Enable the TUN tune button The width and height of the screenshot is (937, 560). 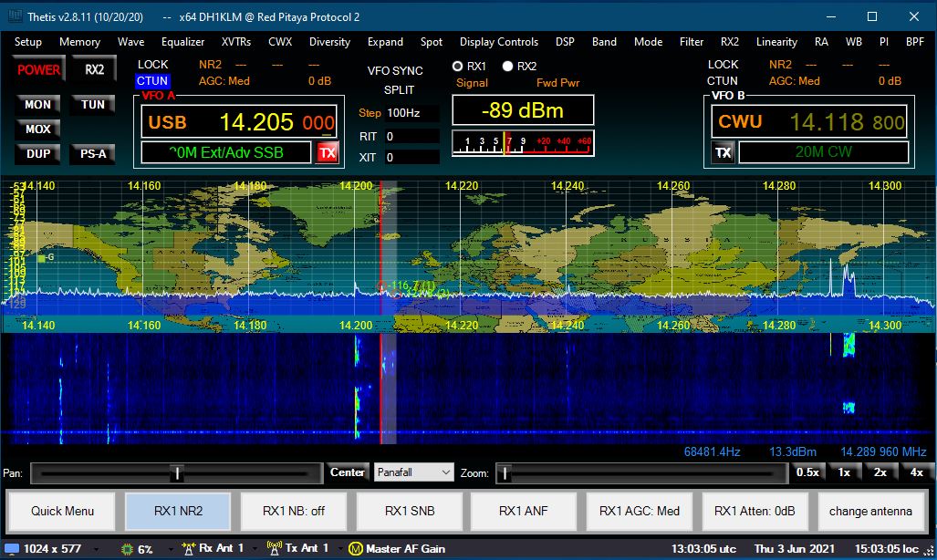93,105
